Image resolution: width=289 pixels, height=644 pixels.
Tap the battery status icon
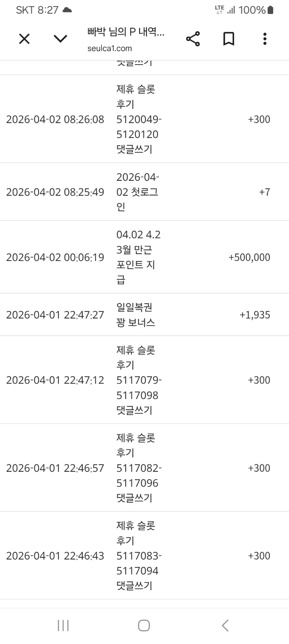[270, 10]
